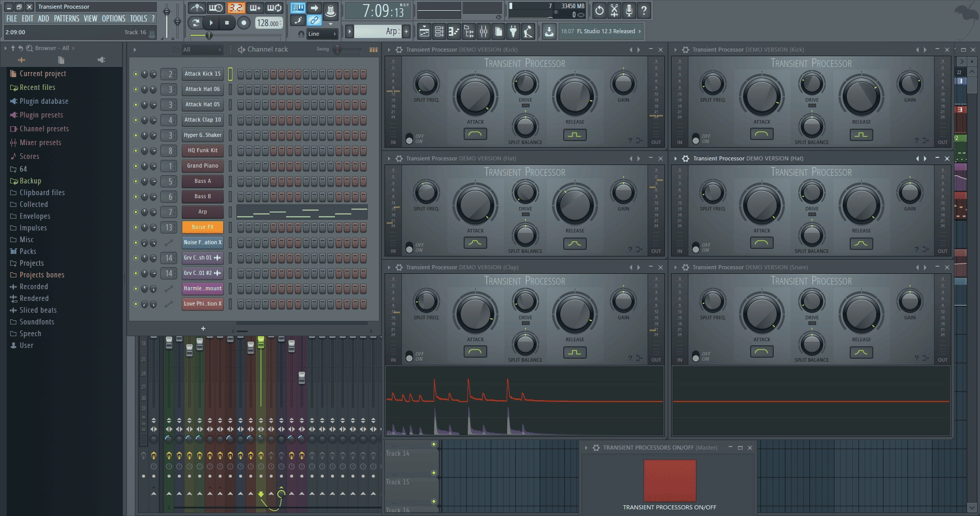Image resolution: width=980 pixels, height=516 pixels.
Task: Click the stop button
Action: 227,22
